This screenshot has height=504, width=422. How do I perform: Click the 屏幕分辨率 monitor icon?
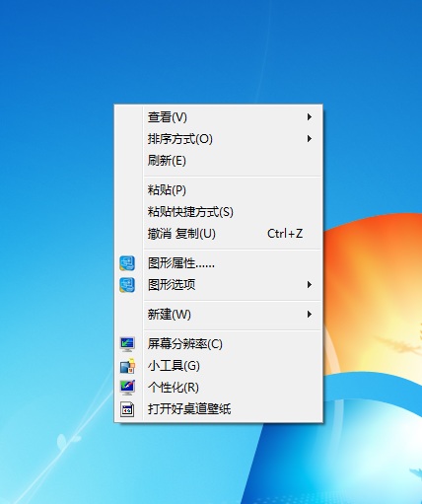click(x=127, y=344)
